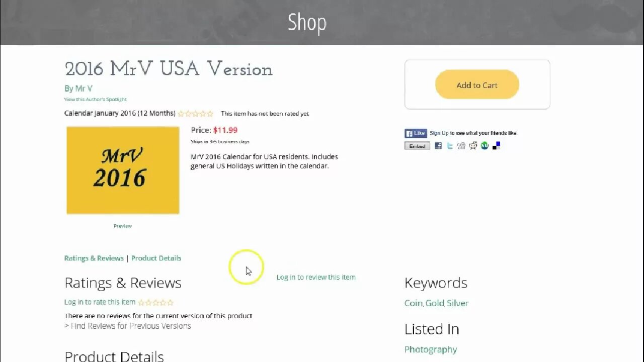
Task: Rate the item using the review stars
Action: pos(156,303)
